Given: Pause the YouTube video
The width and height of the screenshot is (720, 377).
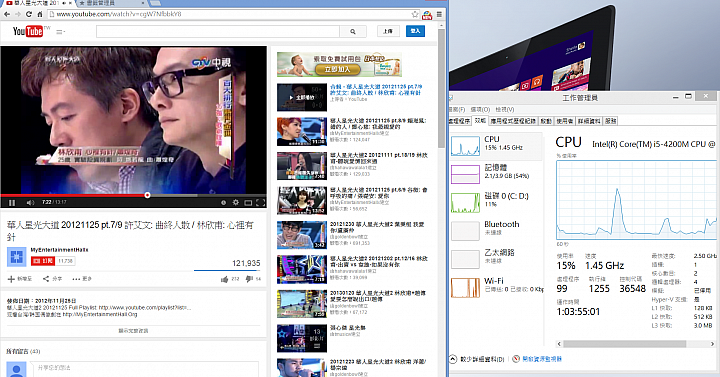Looking at the screenshot, I should [12, 203].
